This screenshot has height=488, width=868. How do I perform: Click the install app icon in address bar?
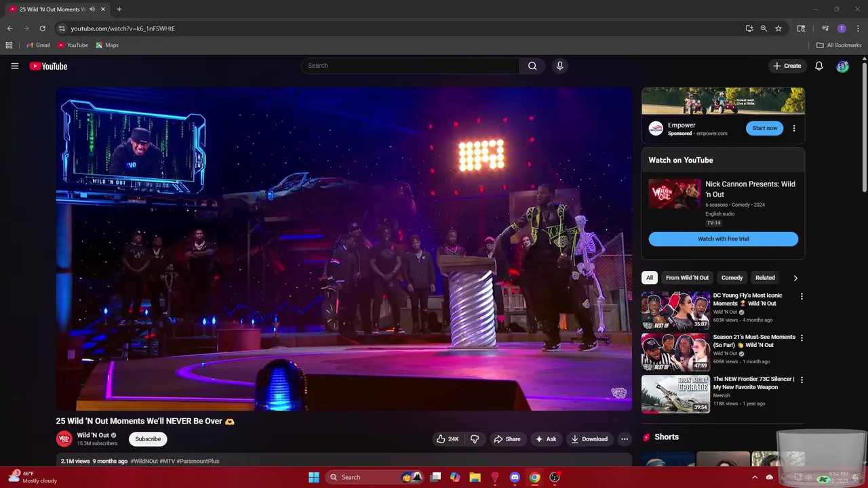tap(749, 28)
